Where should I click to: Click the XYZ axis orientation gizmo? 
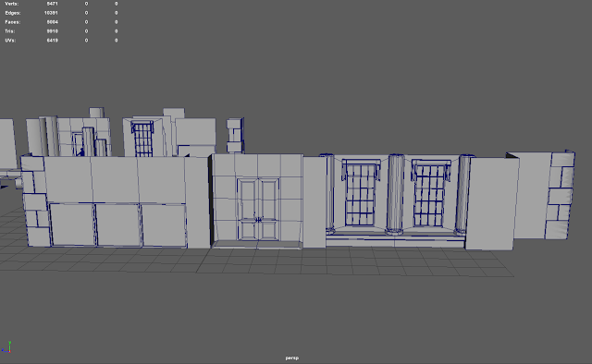[6, 347]
